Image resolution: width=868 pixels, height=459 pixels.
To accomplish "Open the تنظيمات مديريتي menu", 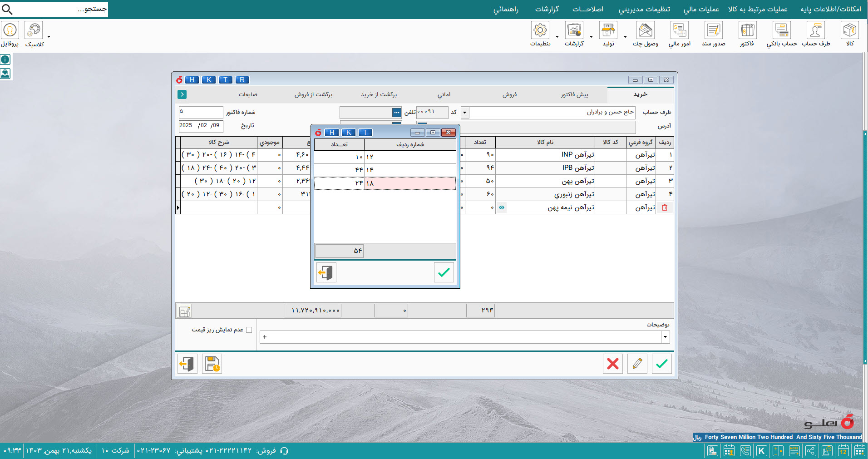I will (x=644, y=9).
